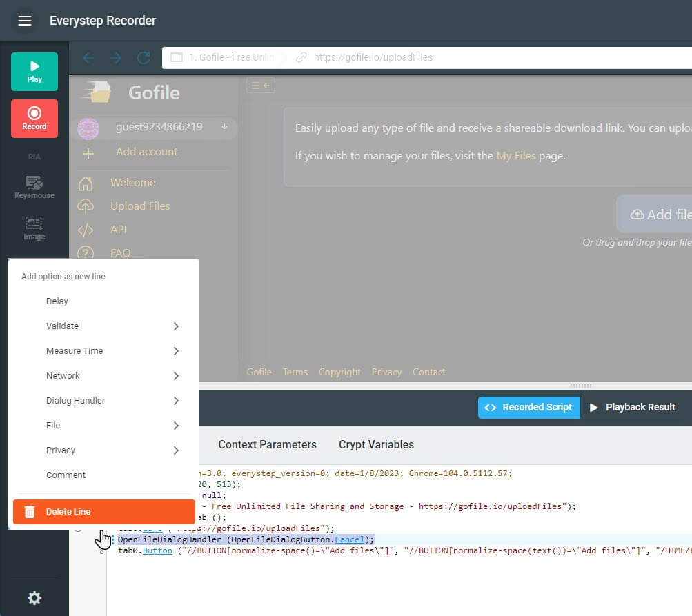Click the Cancel link in OpenFileDialogHandler line
The width and height of the screenshot is (692, 616).
tap(350, 539)
